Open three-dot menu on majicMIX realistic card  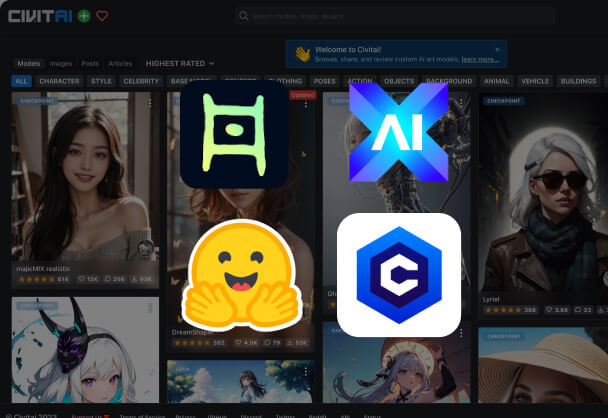click(151, 102)
